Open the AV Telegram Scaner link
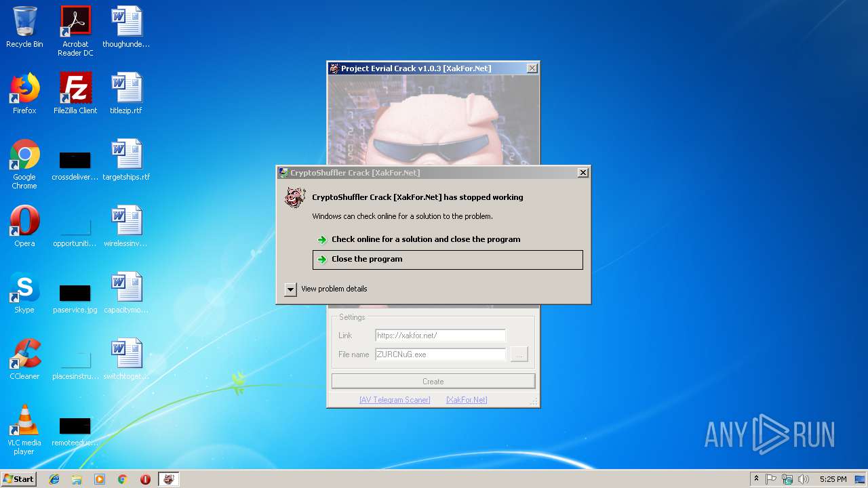The height and width of the screenshot is (488, 868). click(x=395, y=400)
